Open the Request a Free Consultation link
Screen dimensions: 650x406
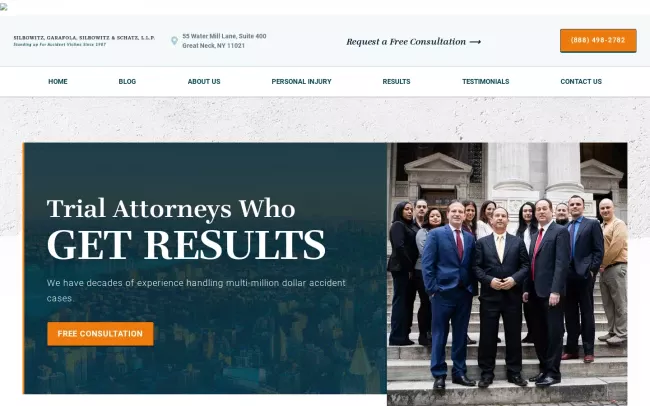[413, 41]
